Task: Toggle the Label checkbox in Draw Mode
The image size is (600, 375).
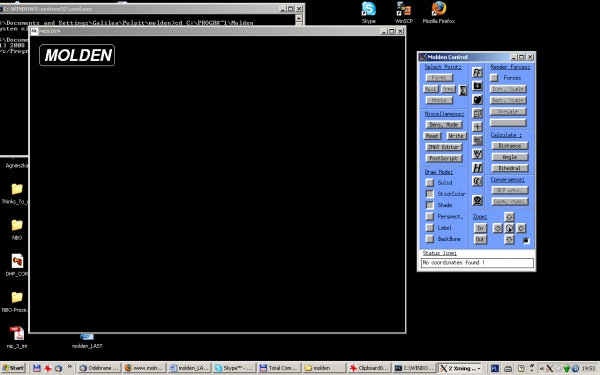Action: coord(430,228)
